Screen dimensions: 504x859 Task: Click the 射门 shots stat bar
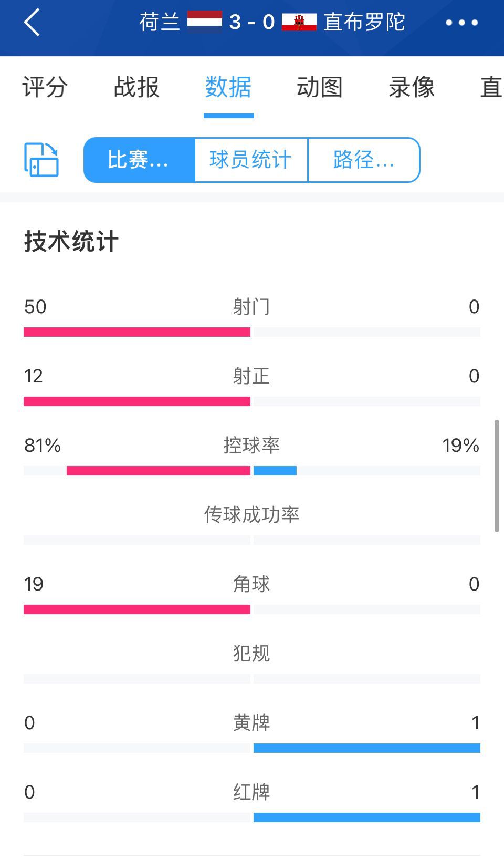coord(252,332)
